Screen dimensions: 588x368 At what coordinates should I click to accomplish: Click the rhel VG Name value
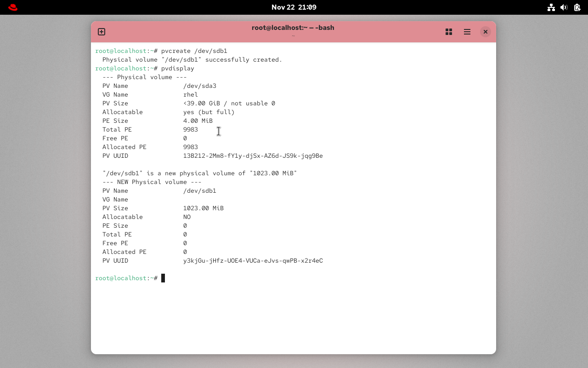[x=190, y=95]
